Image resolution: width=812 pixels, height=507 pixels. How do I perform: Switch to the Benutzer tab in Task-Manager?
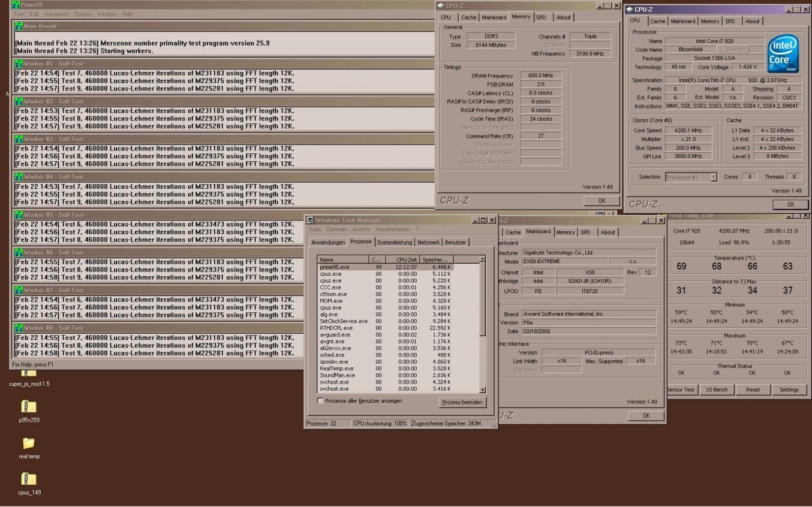click(456, 242)
